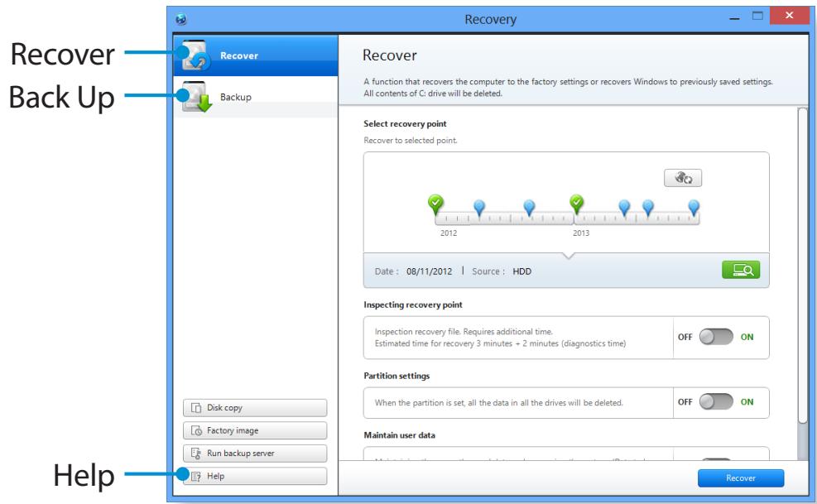The image size is (817, 504).
Task: Launch Run backup server
Action: tap(255, 454)
